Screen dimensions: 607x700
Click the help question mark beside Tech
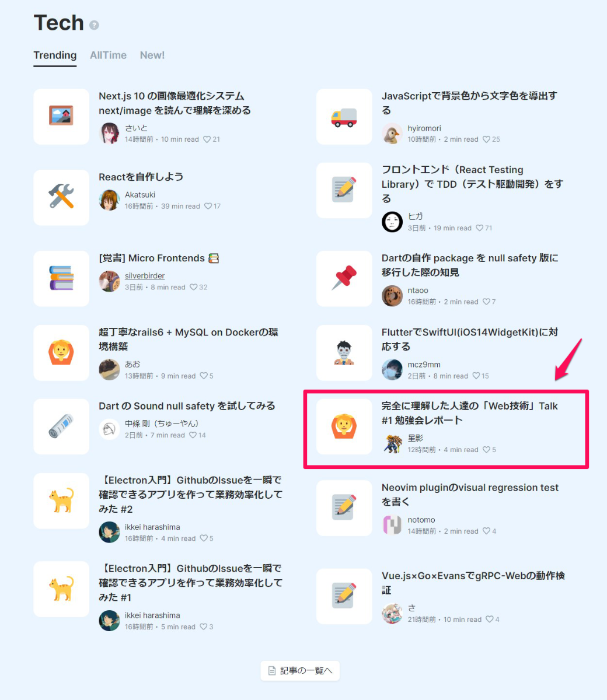(x=94, y=25)
